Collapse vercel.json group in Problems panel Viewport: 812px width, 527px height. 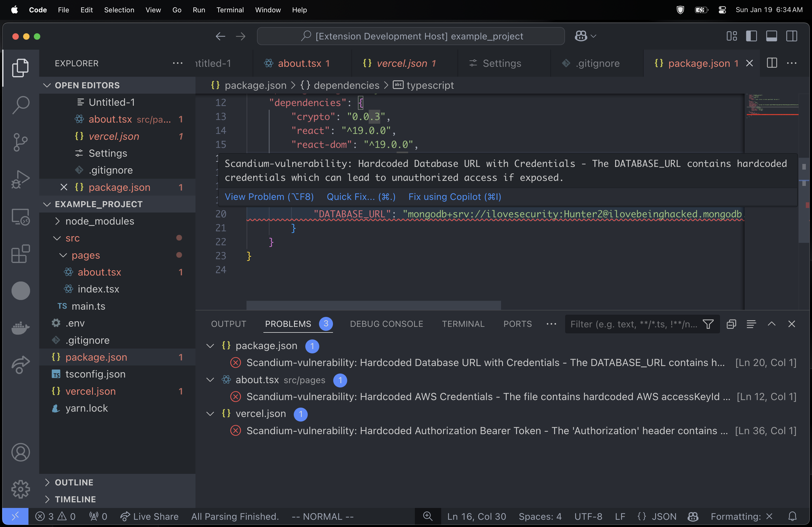point(210,414)
